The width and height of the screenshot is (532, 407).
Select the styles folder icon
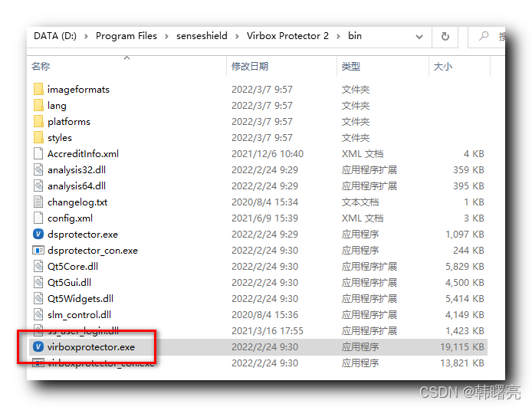point(38,137)
